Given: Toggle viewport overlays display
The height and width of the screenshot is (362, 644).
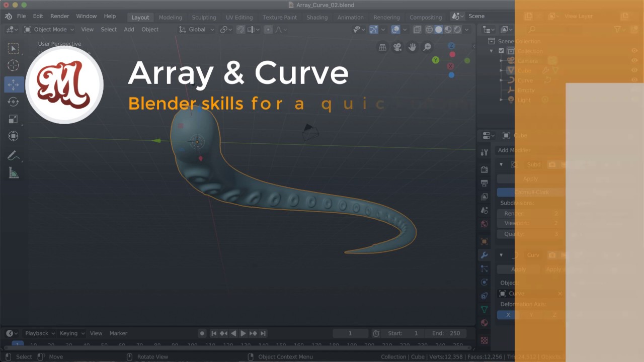Looking at the screenshot, I should coord(395,30).
